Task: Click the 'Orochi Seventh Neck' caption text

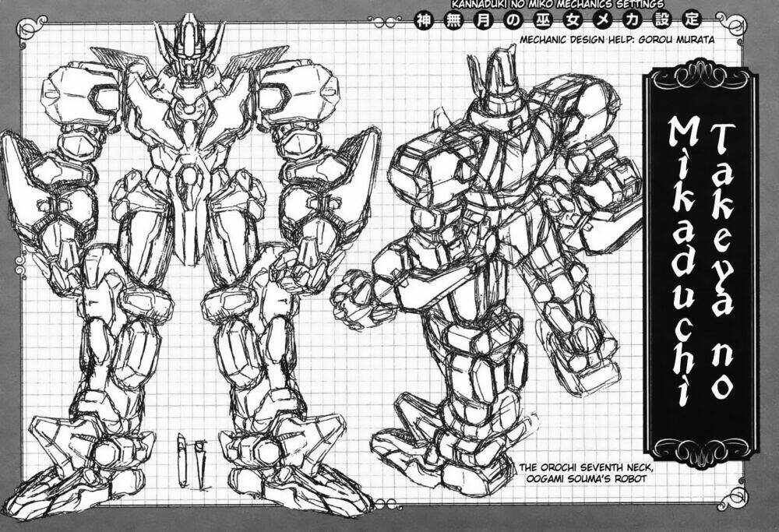Action: [576, 473]
